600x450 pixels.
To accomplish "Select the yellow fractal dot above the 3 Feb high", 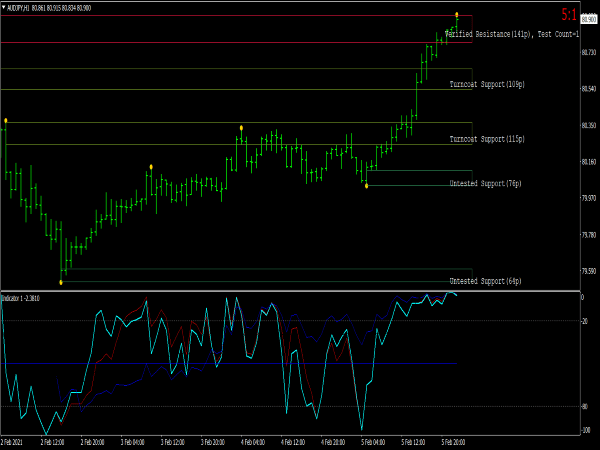I will (x=150, y=166).
